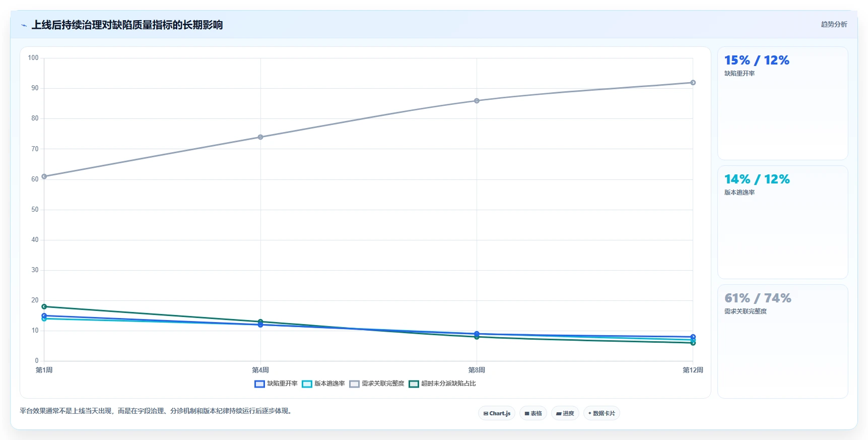Click the 进度 tag
The image size is (868, 440).
tap(565, 413)
